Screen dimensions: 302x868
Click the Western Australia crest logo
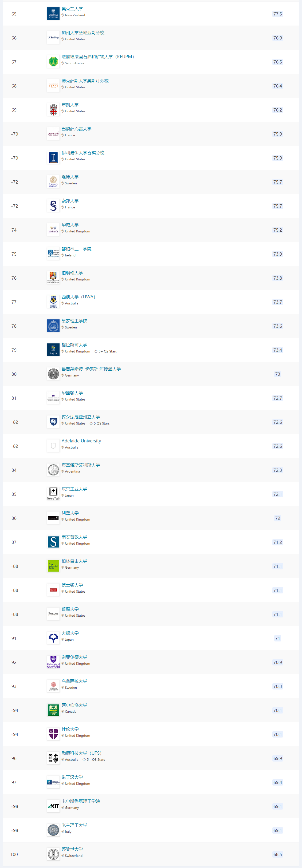click(x=53, y=302)
